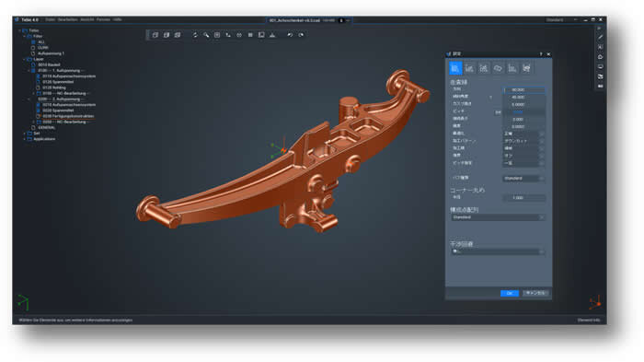The image size is (644, 362).
Task: Select the magnifier zoom tool in toolbar
Action: [206, 35]
